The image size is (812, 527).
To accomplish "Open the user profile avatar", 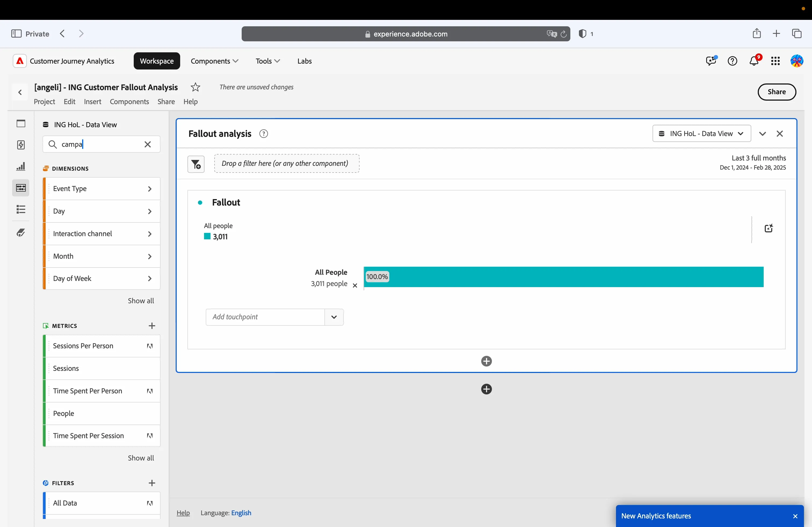I will click(797, 61).
